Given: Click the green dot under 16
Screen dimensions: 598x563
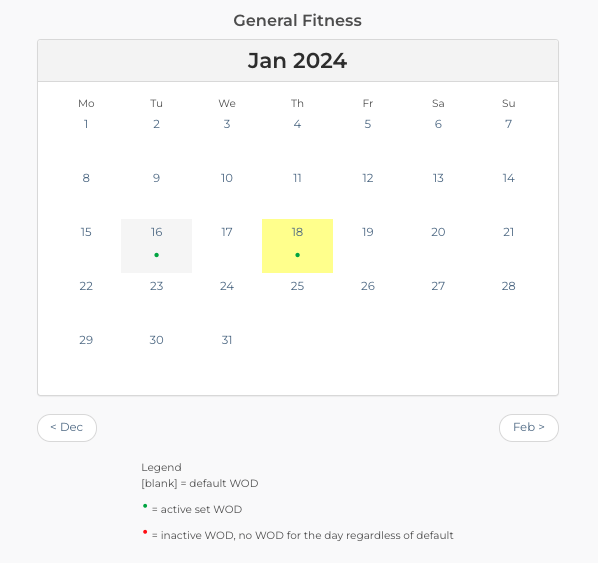Looking at the screenshot, I should [x=156, y=255].
